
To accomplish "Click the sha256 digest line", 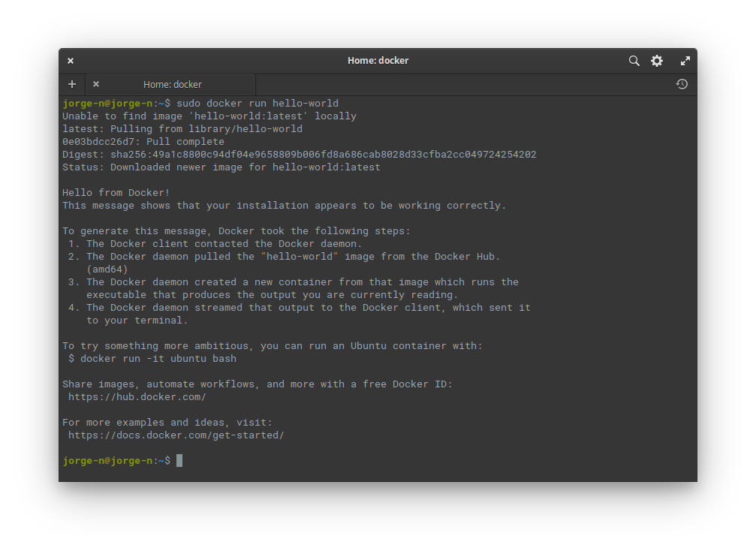I will [299, 155].
